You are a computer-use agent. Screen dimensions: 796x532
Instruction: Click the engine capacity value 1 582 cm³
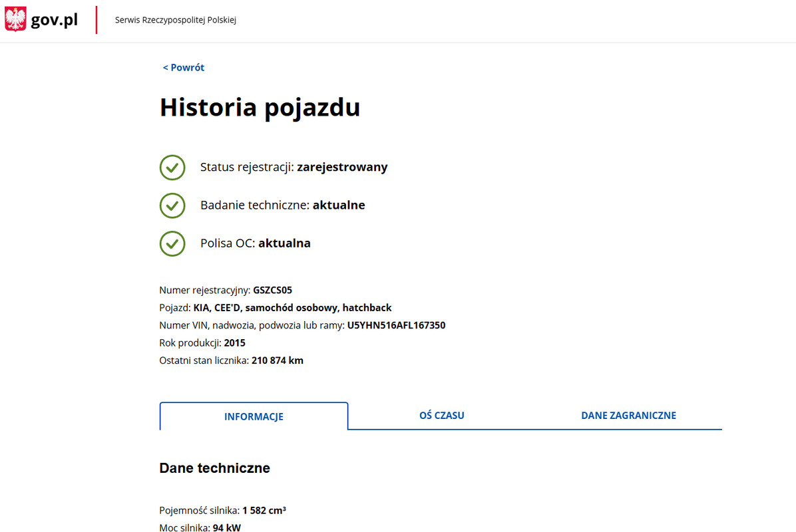[264, 510]
